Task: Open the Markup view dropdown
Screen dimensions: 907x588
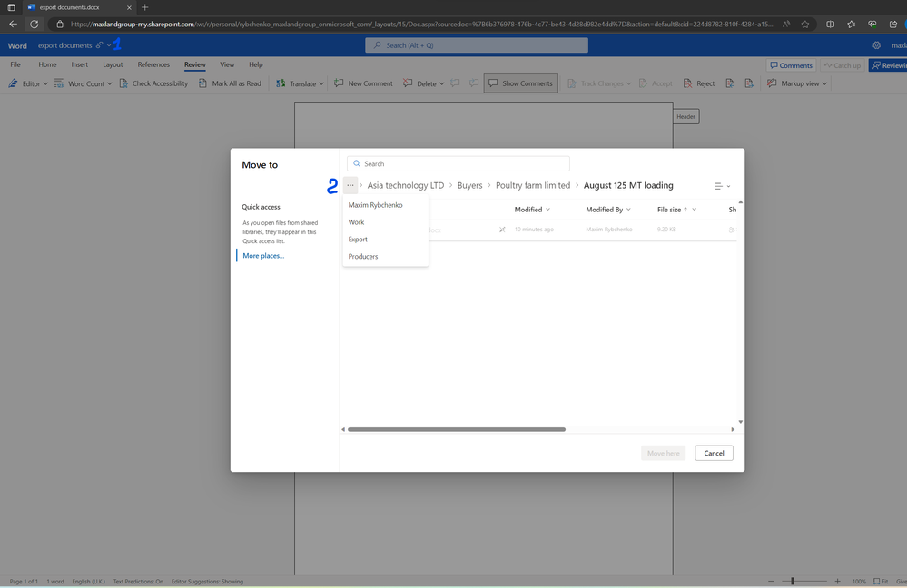Action: point(825,83)
